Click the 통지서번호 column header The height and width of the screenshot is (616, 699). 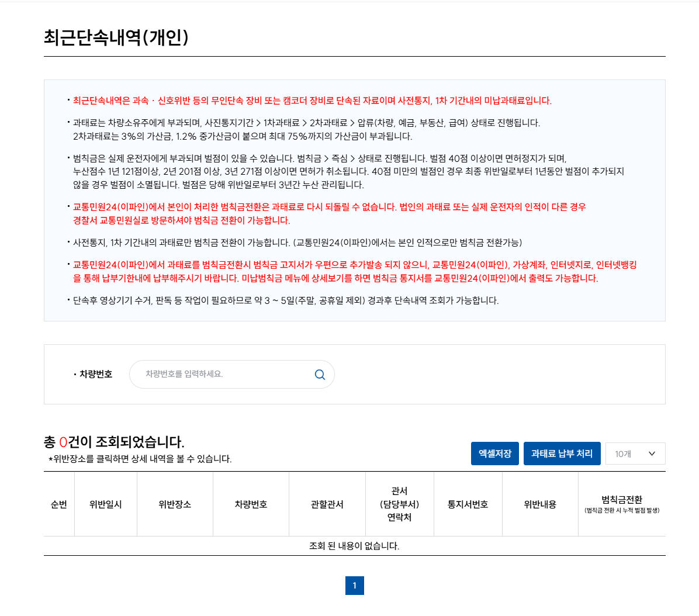pos(468,503)
